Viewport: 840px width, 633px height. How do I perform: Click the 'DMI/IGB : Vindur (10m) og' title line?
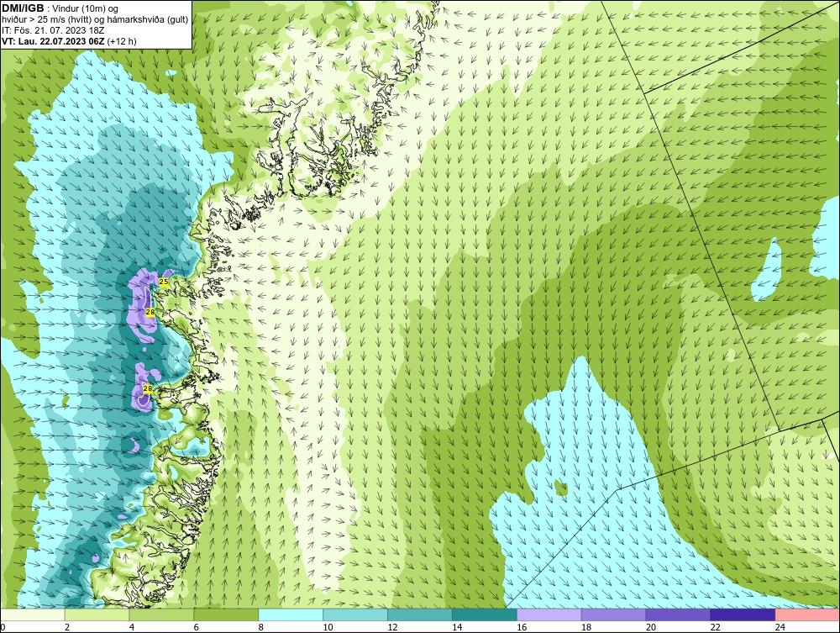tap(60, 8)
